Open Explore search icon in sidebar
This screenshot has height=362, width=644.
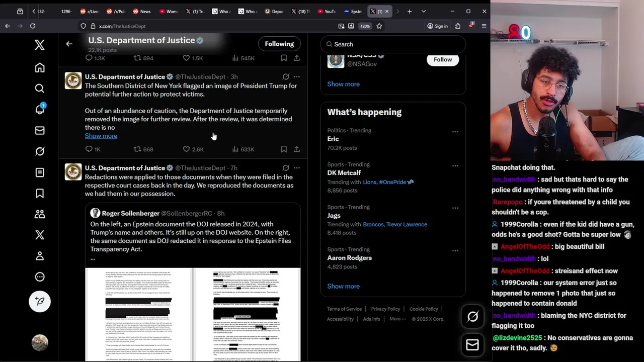pyautogui.click(x=40, y=88)
